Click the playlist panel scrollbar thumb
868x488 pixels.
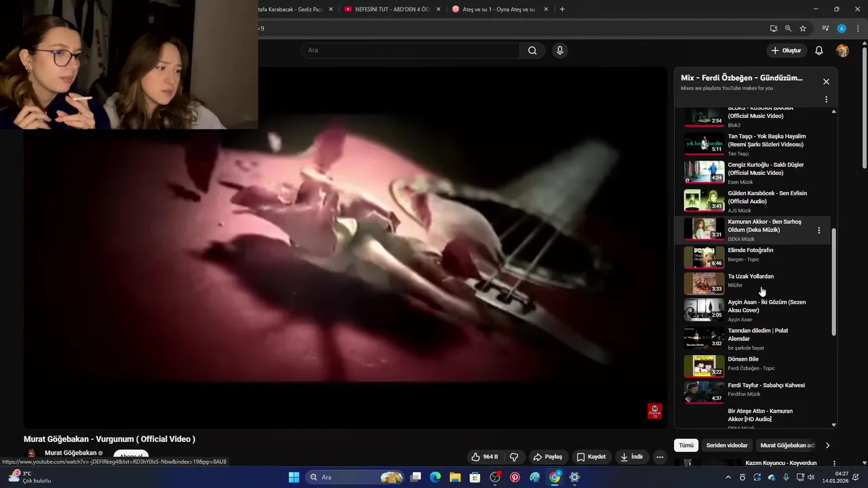(833, 281)
